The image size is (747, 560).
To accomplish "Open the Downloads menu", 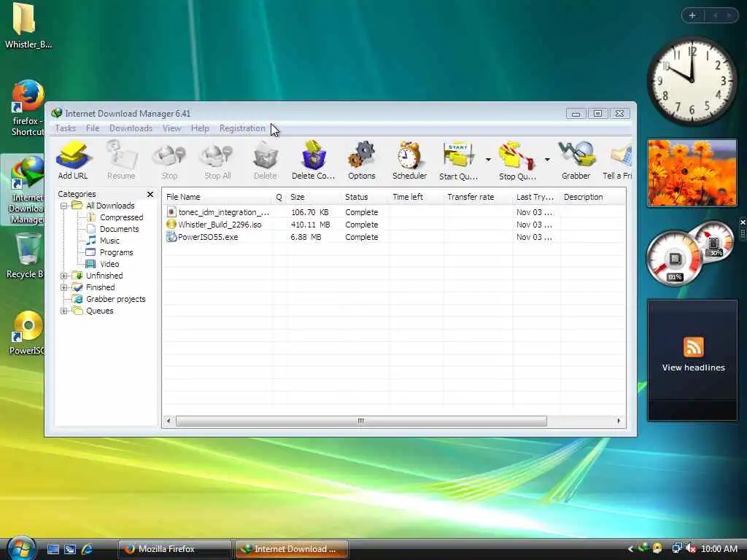I will point(131,128).
